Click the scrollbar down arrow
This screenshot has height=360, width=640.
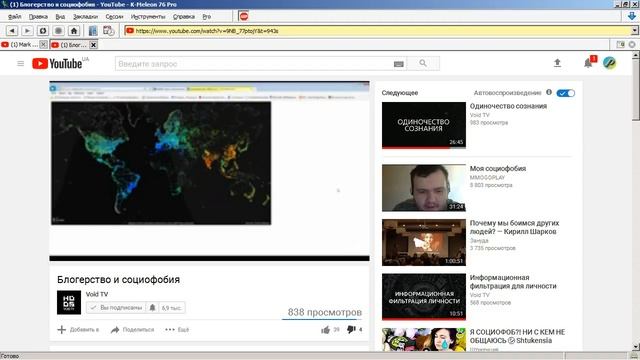coord(636,347)
